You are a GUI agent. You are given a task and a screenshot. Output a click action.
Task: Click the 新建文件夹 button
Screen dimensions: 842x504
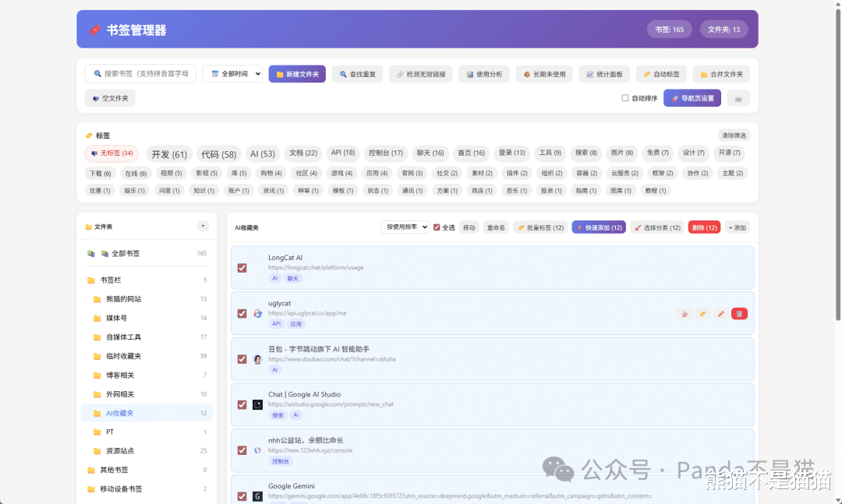click(297, 74)
